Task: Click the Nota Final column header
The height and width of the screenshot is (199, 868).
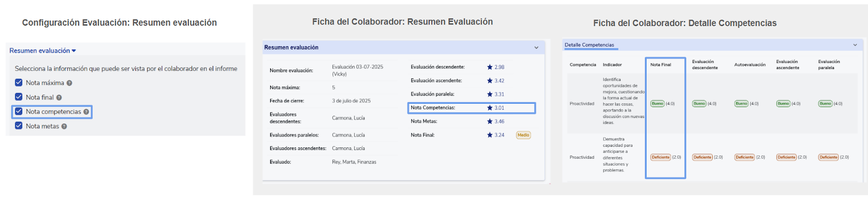Action: [661, 65]
